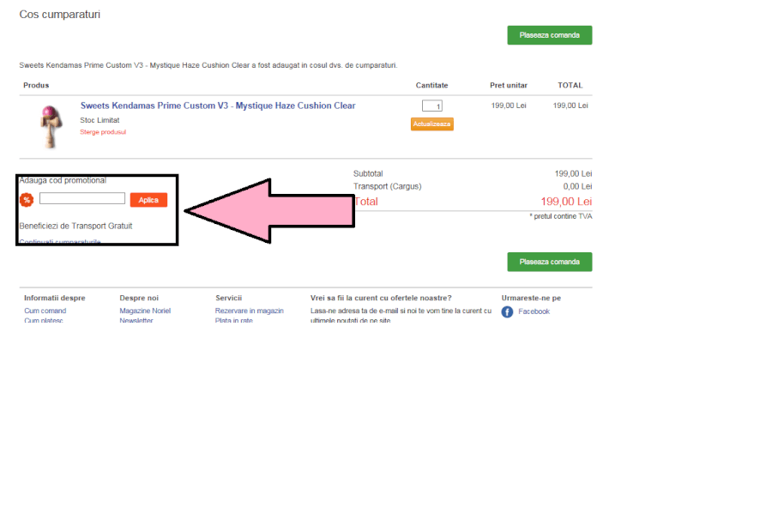Screen dimensions: 772x532
Task: Open the Newsletter footer link
Action: tap(136, 321)
